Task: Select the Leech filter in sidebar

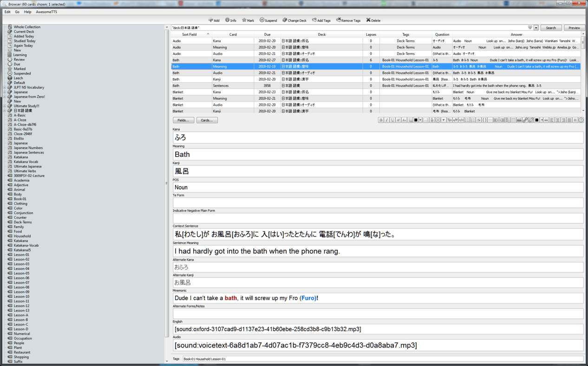Action: 18,78
